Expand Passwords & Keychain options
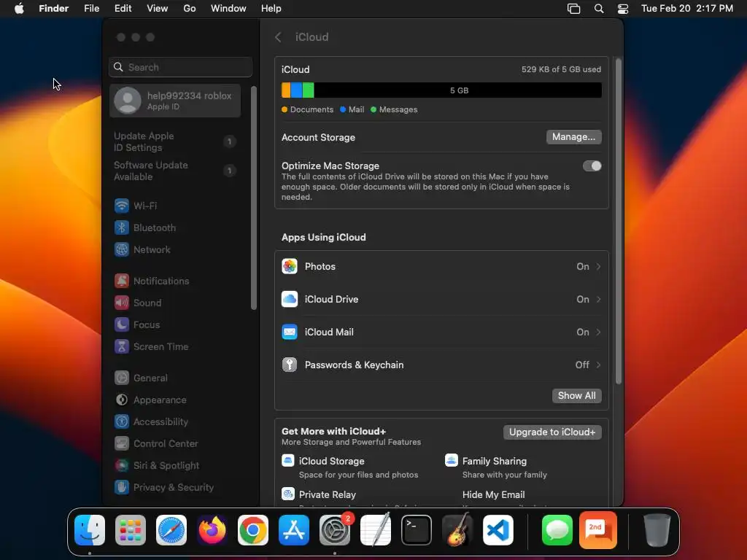 pos(441,365)
